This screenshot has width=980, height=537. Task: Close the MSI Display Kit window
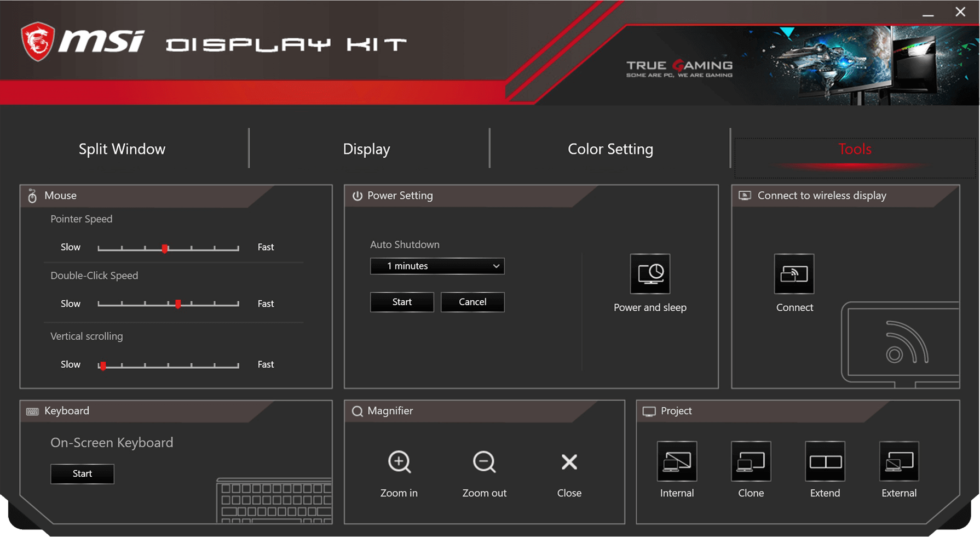[960, 12]
